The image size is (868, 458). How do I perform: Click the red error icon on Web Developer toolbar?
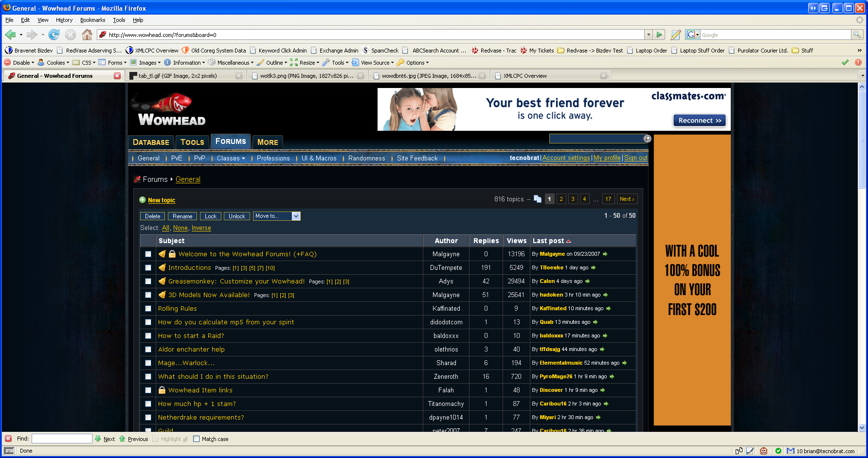click(858, 62)
